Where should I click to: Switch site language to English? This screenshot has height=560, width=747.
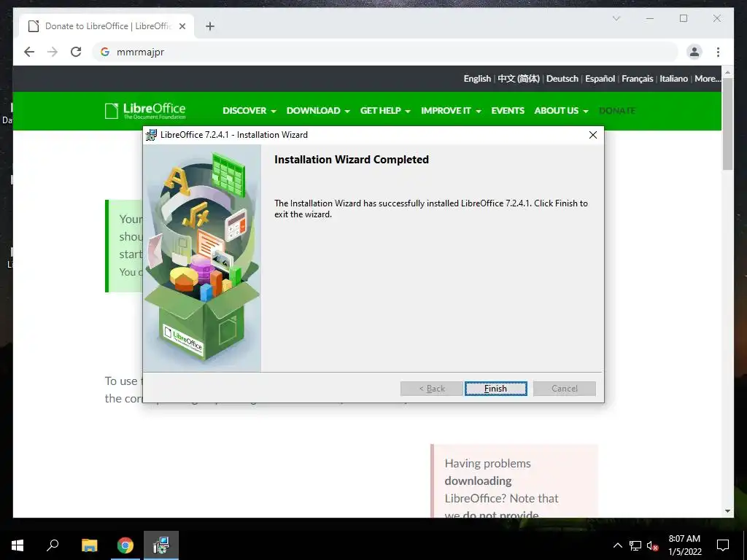tap(477, 79)
